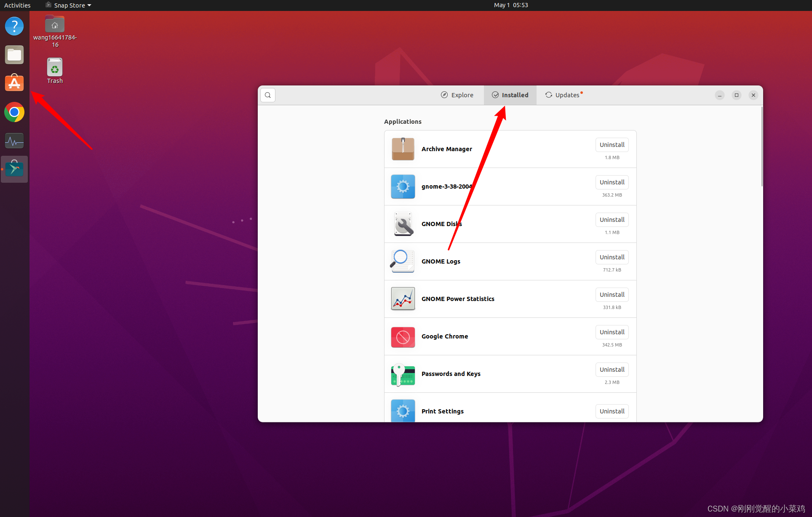This screenshot has width=812, height=517.
Task: Click the Passwords and Keys icon
Action: (403, 374)
